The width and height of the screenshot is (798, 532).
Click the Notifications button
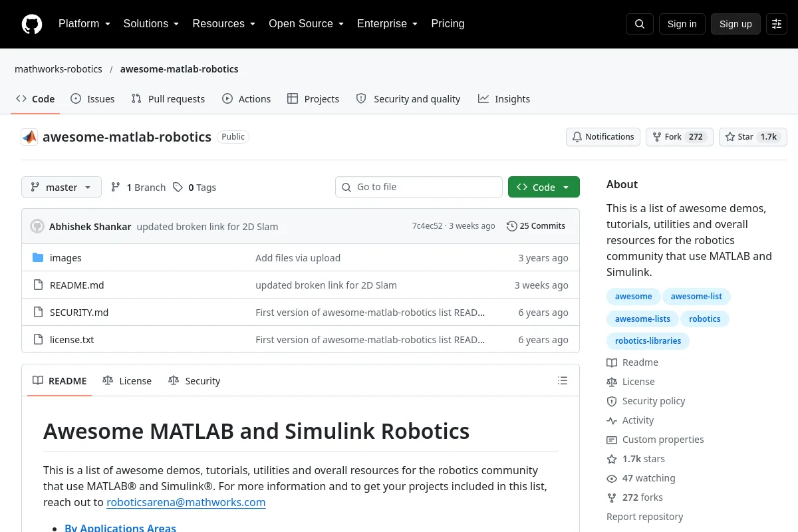603,137
